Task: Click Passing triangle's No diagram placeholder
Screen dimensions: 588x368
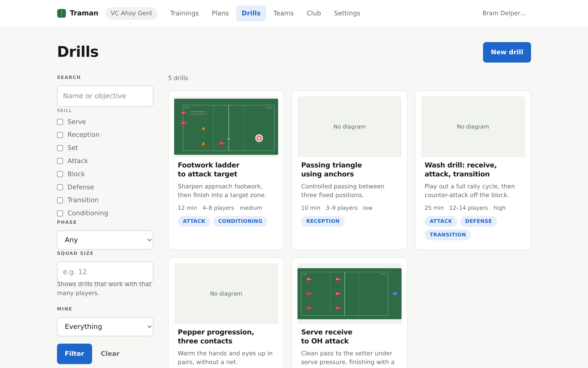Action: pos(349,126)
